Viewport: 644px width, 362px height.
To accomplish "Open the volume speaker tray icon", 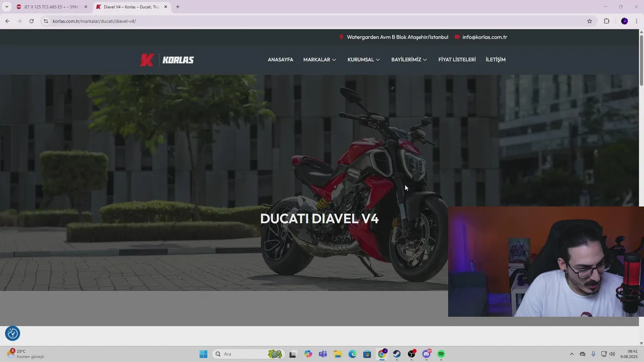I will coord(612,354).
